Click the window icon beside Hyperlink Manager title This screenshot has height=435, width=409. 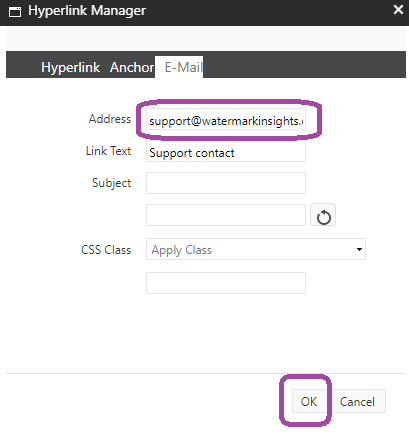coord(15,12)
